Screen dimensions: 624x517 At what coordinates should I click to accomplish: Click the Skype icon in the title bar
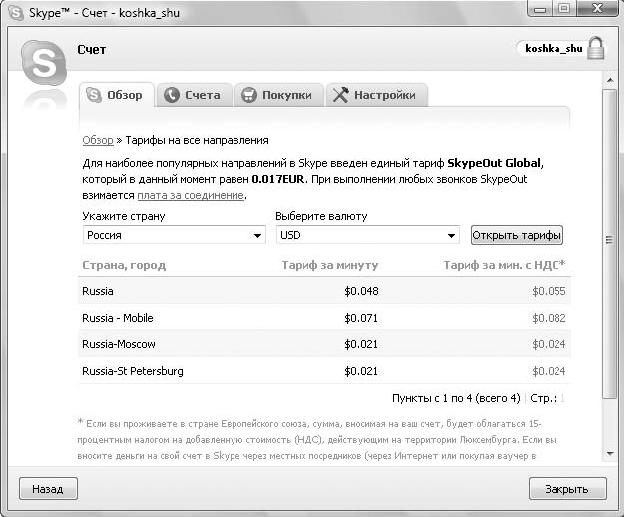[x=16, y=10]
